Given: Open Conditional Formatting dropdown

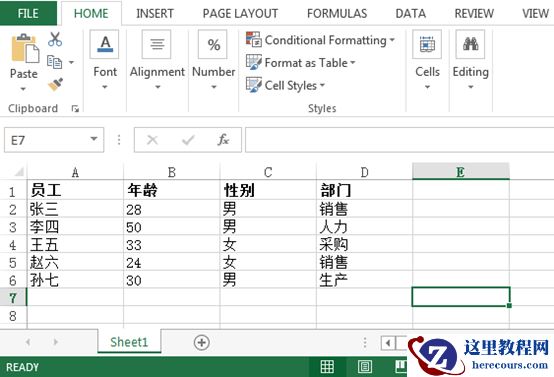Looking at the screenshot, I should pyautogui.click(x=320, y=40).
